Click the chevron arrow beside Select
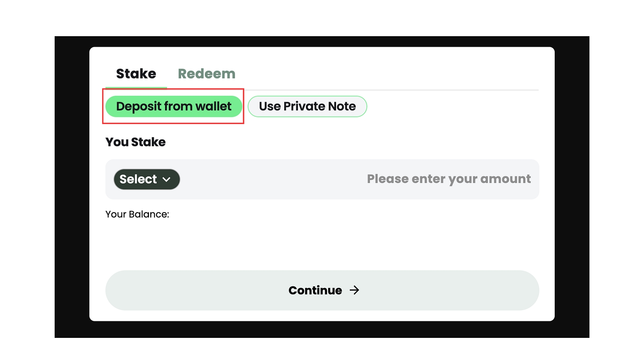The height and width of the screenshot is (362, 644). 167,180
